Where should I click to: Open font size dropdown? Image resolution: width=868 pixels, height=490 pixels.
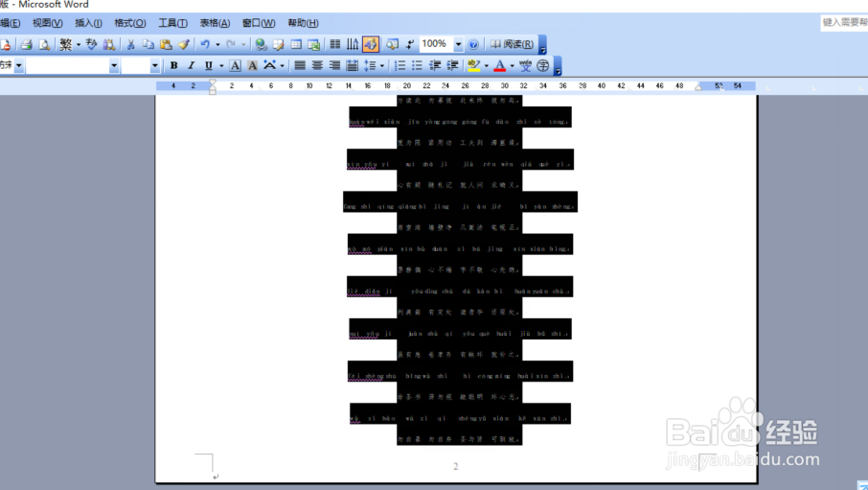coord(155,65)
